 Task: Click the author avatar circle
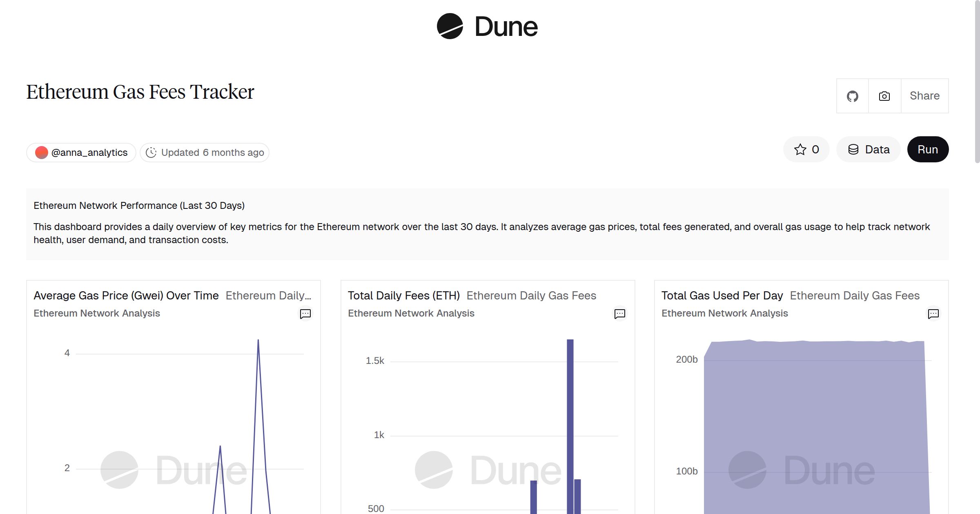click(x=42, y=152)
